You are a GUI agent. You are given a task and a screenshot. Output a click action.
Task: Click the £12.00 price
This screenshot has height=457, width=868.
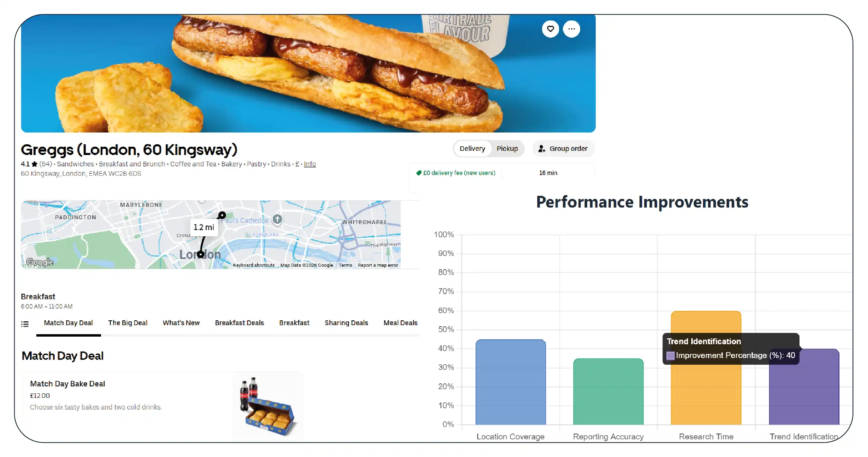click(x=40, y=395)
